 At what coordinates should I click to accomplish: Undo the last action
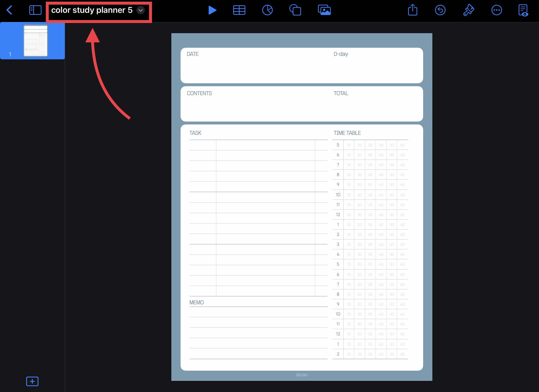(x=440, y=10)
